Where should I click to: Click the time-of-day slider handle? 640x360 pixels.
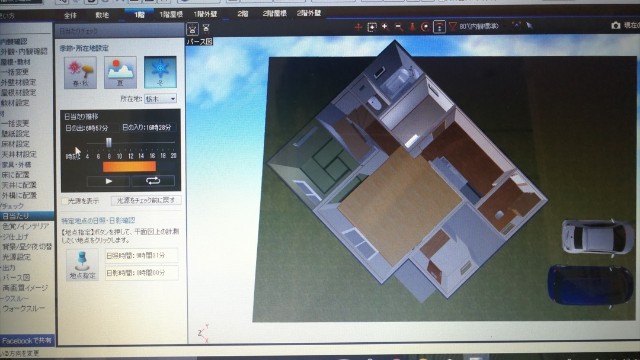tap(109, 142)
